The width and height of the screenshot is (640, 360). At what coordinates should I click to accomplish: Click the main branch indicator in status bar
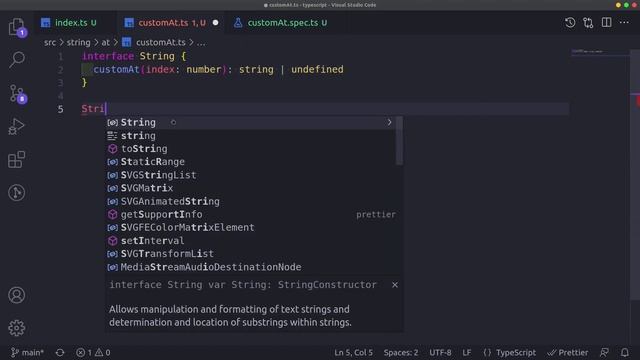point(27,352)
